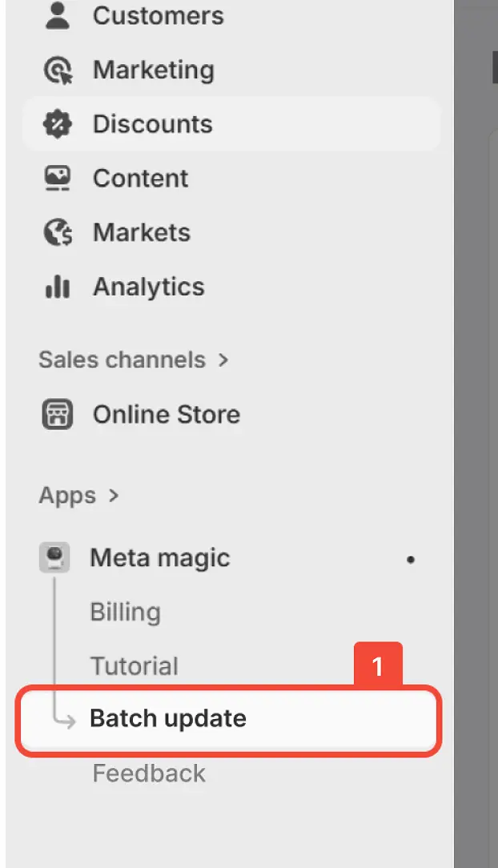498x868 pixels.
Task: Select Online Store under Sales channels
Action: pos(166,414)
